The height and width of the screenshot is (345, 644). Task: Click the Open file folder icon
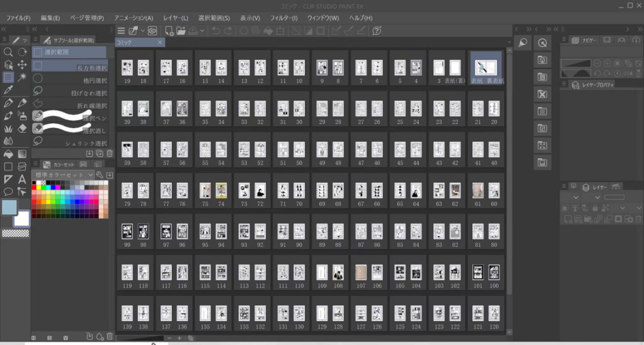[181, 31]
